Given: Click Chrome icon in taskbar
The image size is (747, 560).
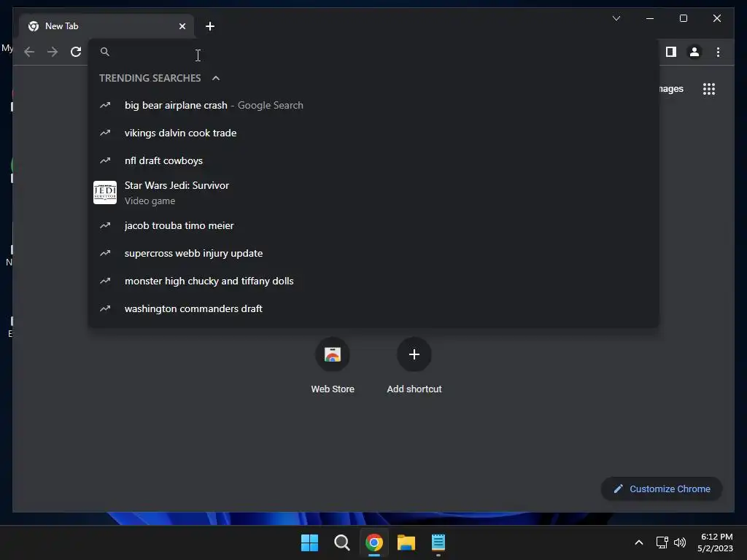Looking at the screenshot, I should point(374,542).
